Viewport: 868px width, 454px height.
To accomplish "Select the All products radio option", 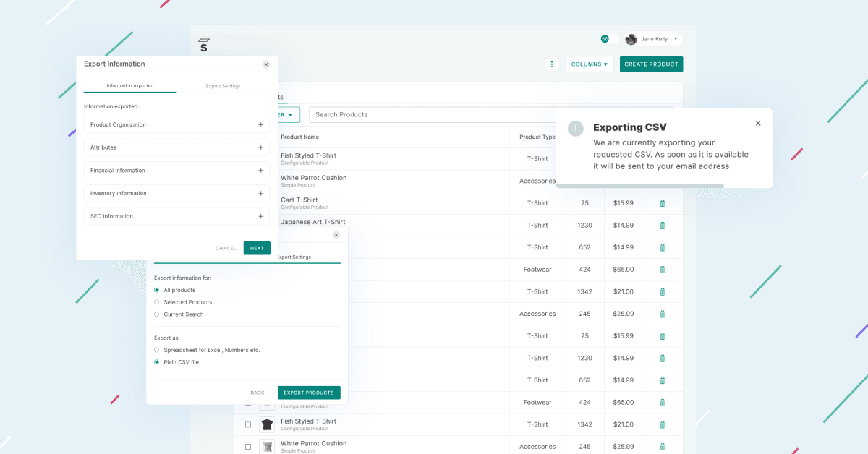I will [x=156, y=291].
